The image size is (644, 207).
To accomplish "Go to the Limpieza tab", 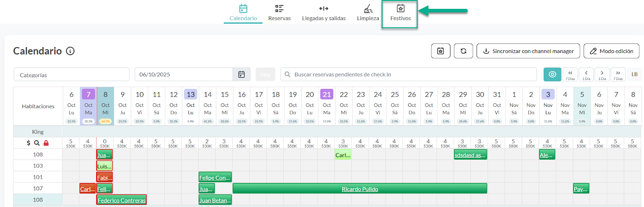I will [x=368, y=13].
